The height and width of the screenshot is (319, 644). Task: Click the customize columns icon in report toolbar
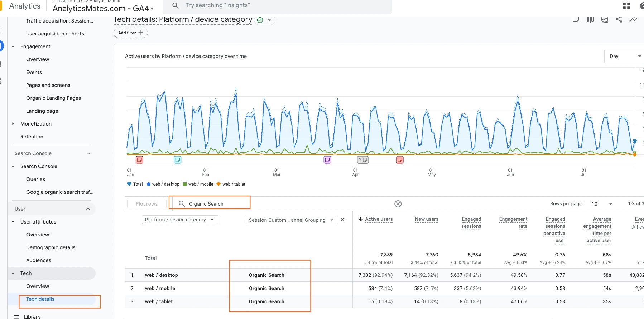click(590, 19)
